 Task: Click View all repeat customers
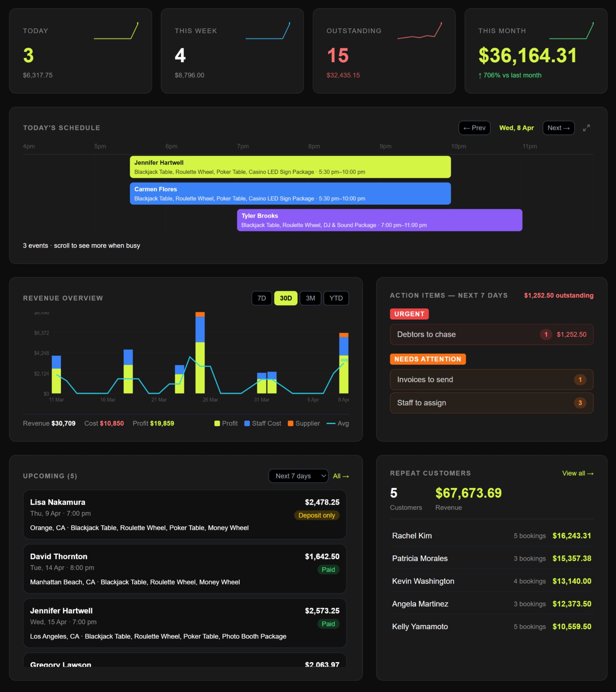pyautogui.click(x=577, y=473)
